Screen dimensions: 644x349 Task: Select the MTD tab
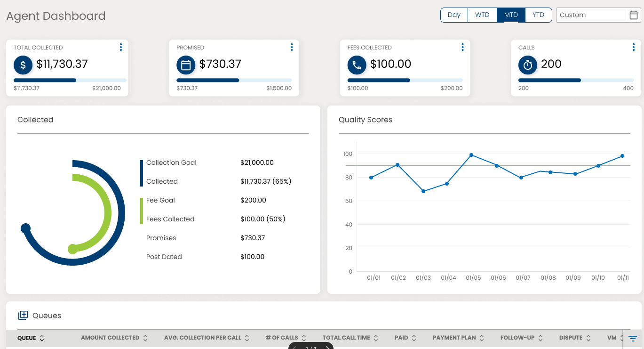coord(510,15)
